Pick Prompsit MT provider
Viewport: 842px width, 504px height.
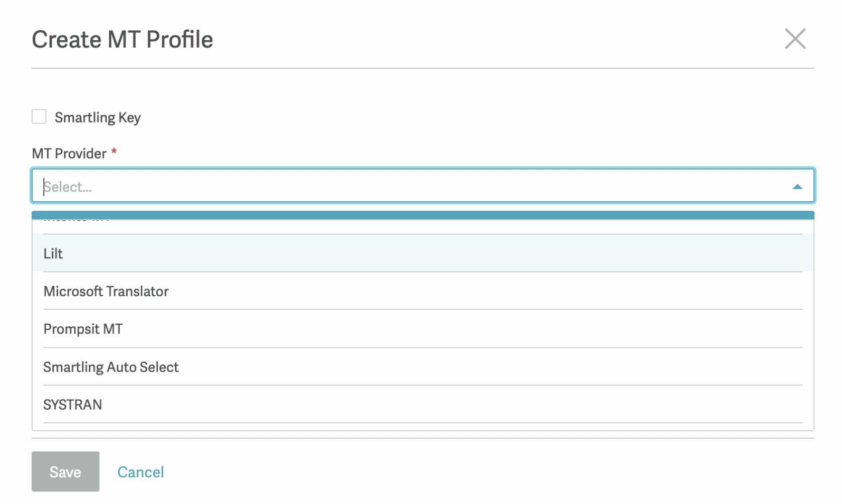[423, 329]
